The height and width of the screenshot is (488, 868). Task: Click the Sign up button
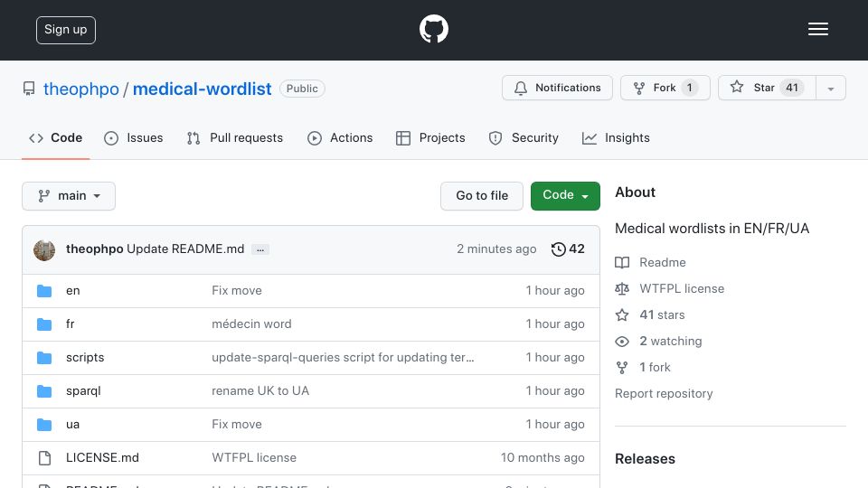tap(66, 30)
